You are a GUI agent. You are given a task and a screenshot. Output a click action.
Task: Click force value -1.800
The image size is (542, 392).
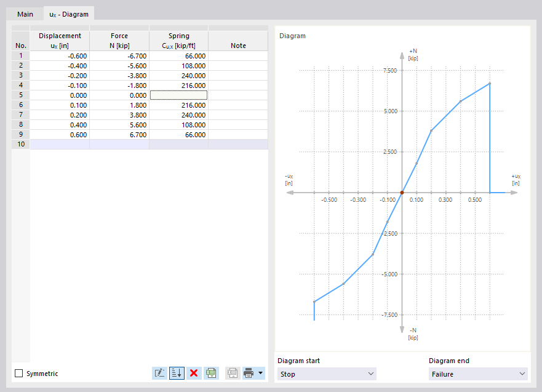click(119, 86)
